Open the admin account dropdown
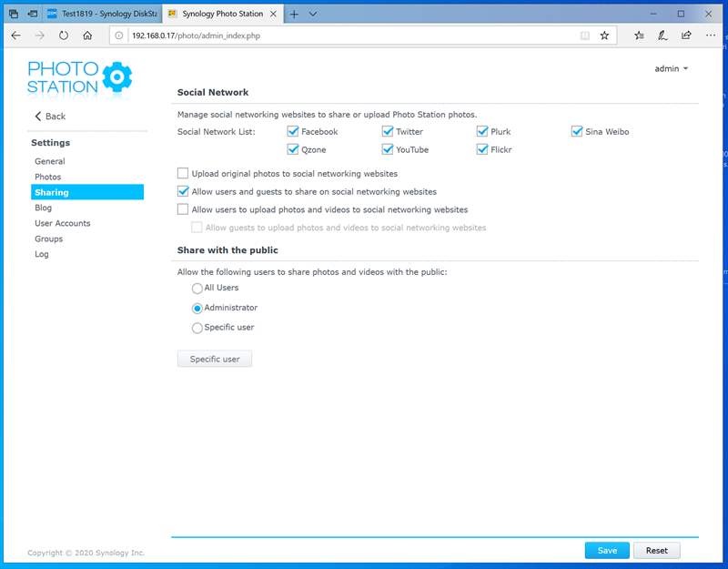The image size is (728, 569). 670,67
